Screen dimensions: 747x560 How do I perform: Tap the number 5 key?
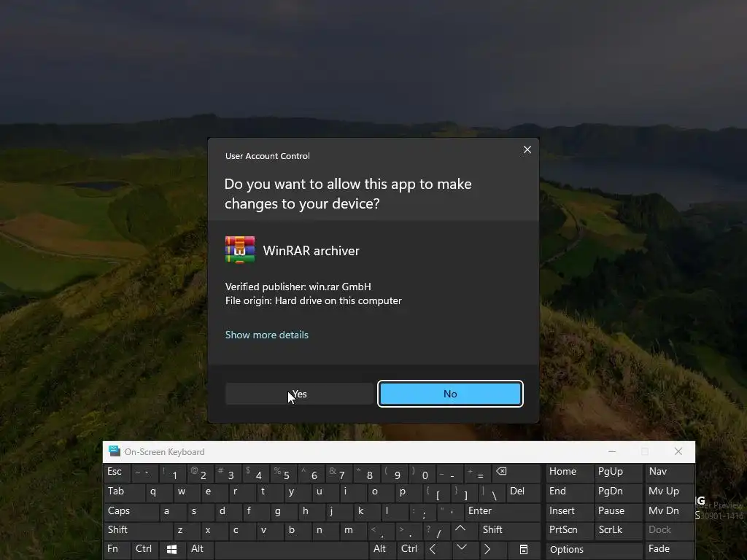(284, 472)
